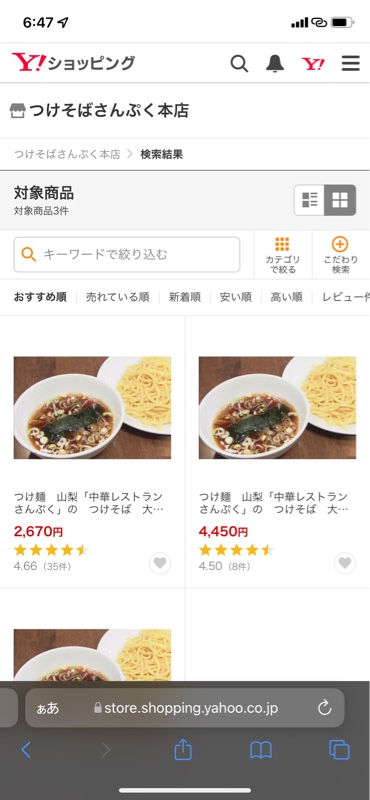Image resolution: width=370 pixels, height=800 pixels.
Task: Open Safari bookmarks book icon
Action: [261, 751]
